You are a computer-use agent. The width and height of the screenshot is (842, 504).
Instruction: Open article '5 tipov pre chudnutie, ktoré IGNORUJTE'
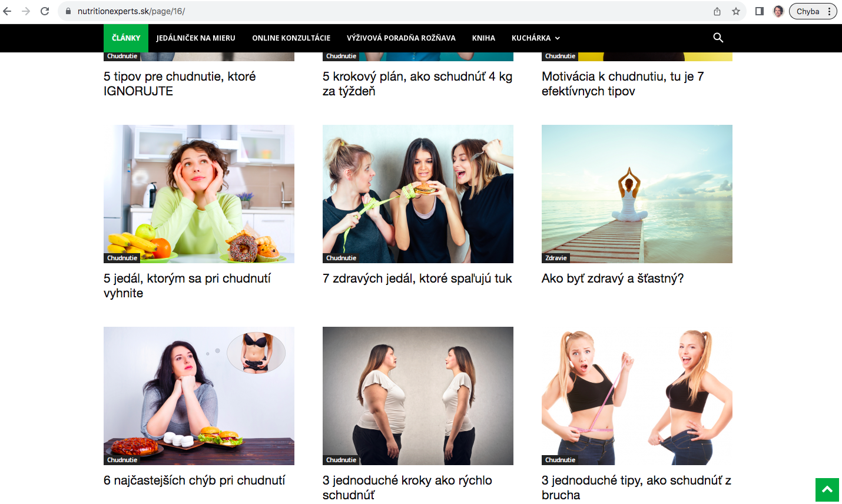pyautogui.click(x=180, y=84)
